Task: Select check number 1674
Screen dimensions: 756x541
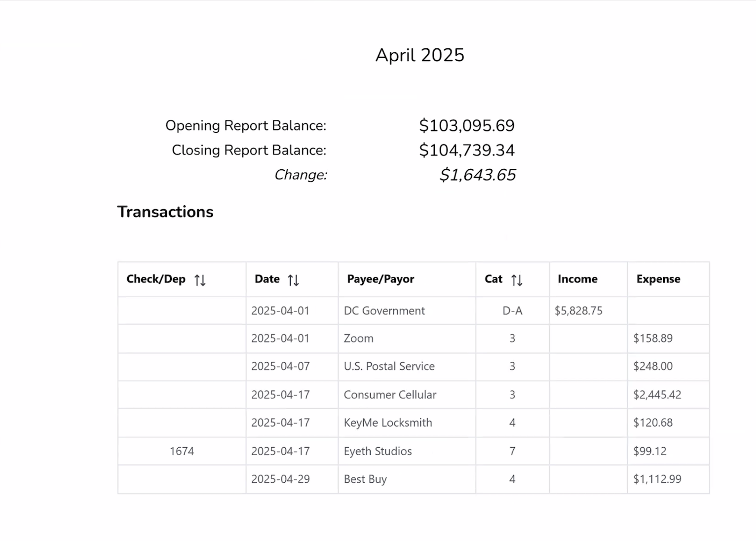Action: pyautogui.click(x=182, y=451)
